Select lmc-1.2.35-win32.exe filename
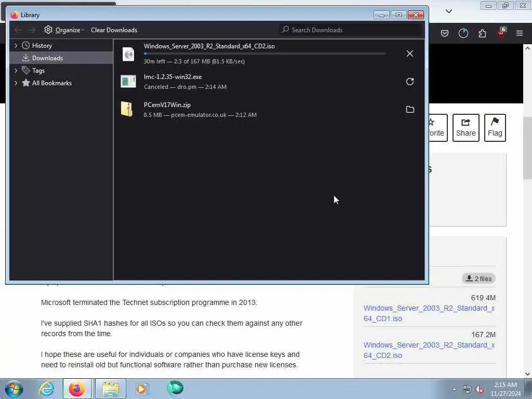Image resolution: width=532 pixels, height=399 pixels. click(172, 77)
